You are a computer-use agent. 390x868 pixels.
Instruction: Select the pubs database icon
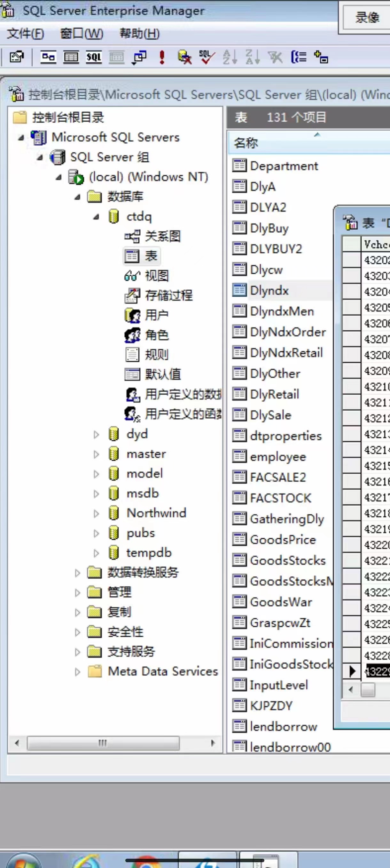[x=114, y=534]
